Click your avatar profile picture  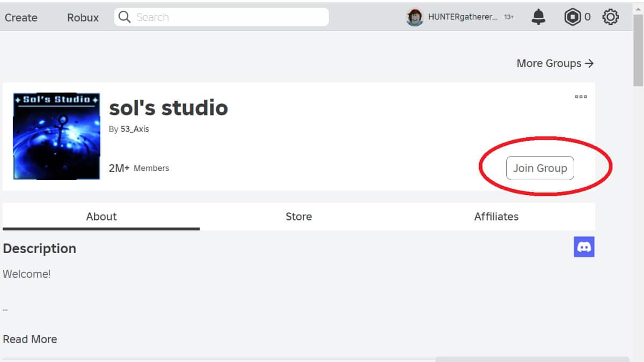click(x=414, y=17)
